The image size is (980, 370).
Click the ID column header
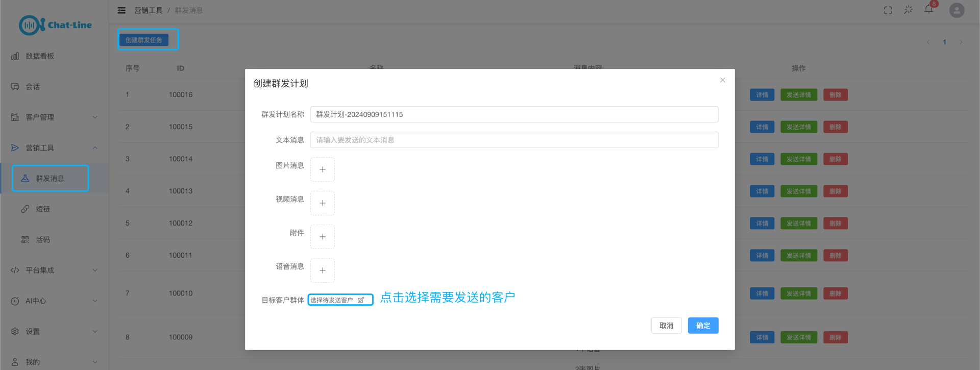click(x=181, y=68)
